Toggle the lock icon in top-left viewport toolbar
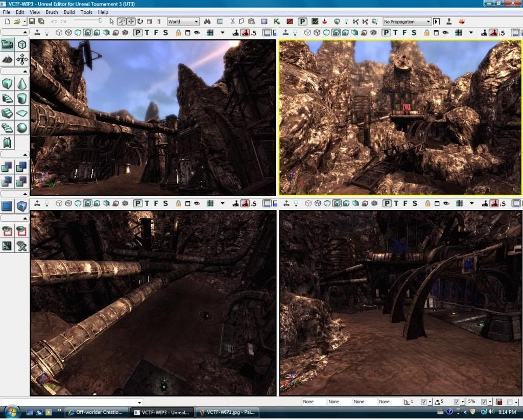Screen dimensions: 523x420 click(x=178, y=33)
